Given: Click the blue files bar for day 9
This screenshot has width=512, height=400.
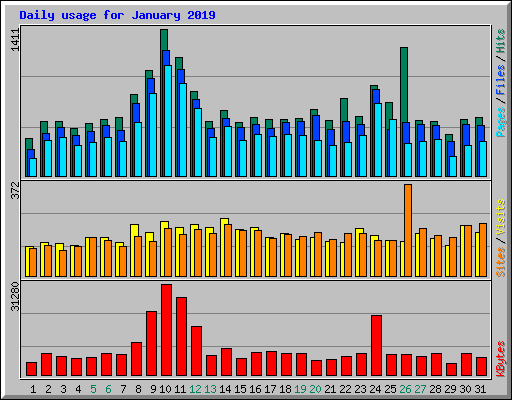Looking at the screenshot, I should coord(151,86).
